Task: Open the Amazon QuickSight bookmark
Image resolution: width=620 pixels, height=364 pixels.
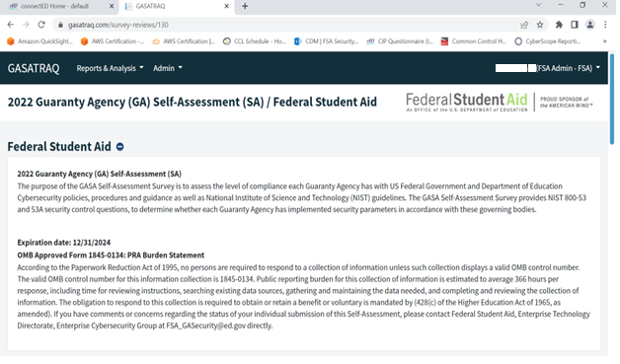Action: click(39, 41)
